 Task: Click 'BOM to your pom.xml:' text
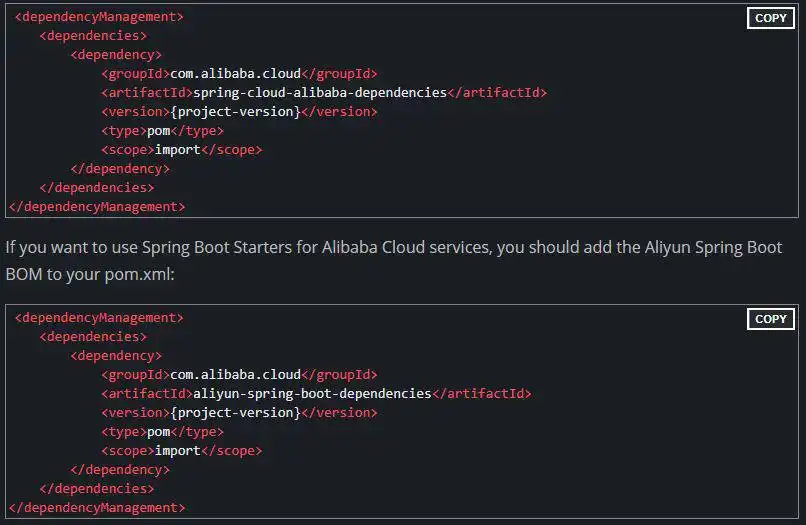tap(90, 273)
